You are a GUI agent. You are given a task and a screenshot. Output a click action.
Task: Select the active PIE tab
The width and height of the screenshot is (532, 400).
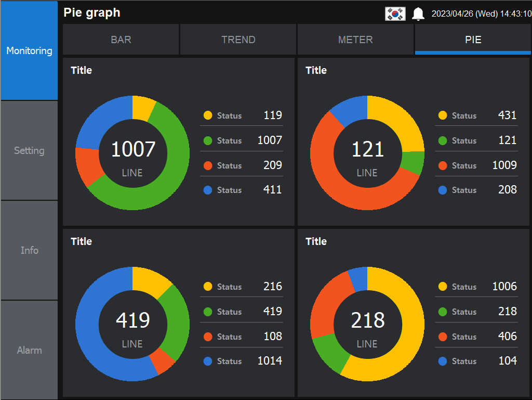pyautogui.click(x=473, y=40)
